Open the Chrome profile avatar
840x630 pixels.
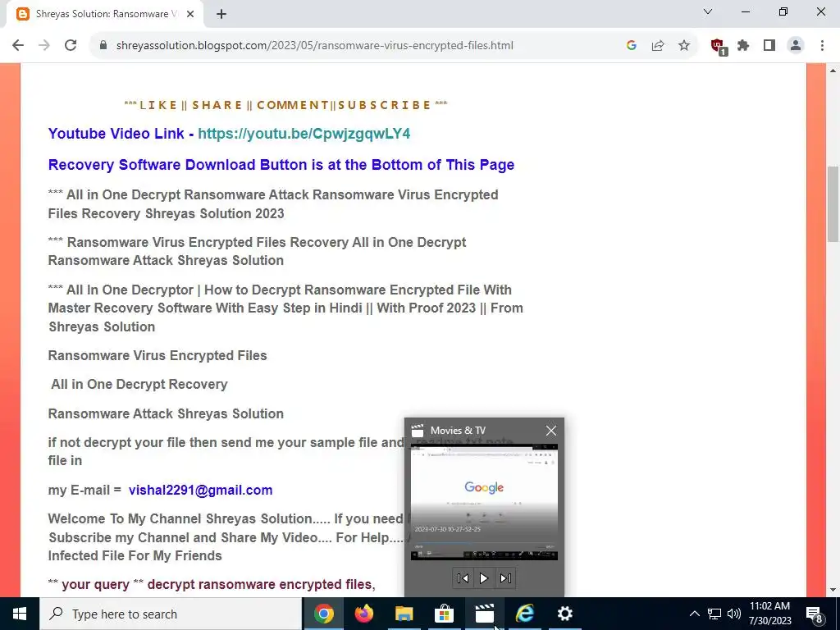pyautogui.click(x=796, y=46)
